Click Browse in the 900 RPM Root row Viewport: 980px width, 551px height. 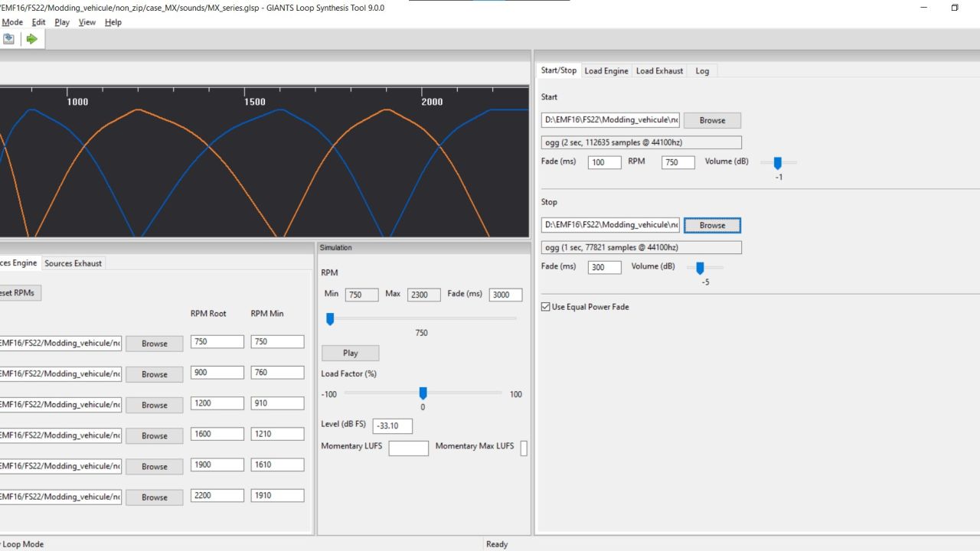click(x=154, y=374)
